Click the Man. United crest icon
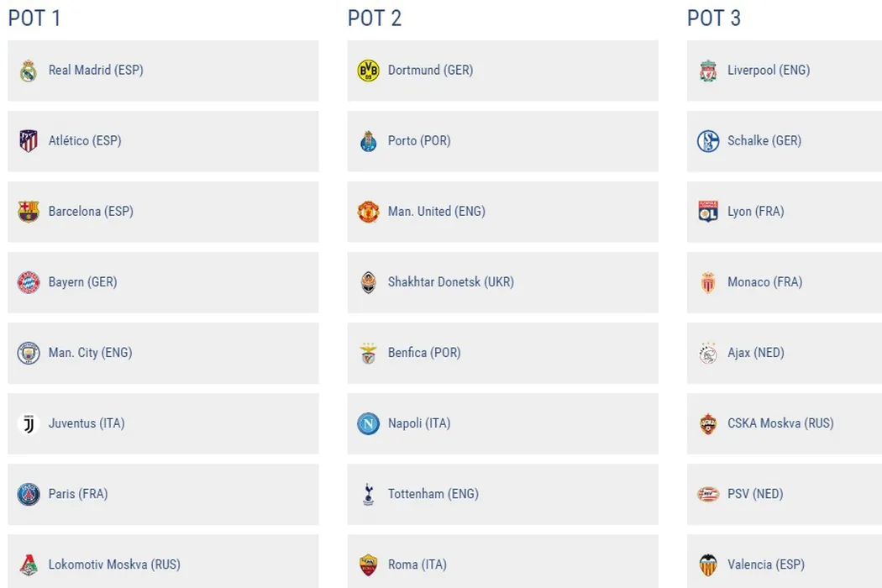 (368, 212)
